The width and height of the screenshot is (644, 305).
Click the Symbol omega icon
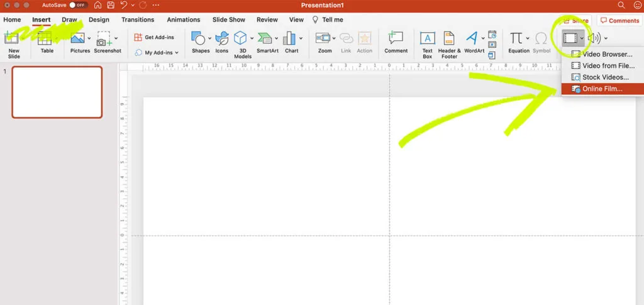click(541, 38)
